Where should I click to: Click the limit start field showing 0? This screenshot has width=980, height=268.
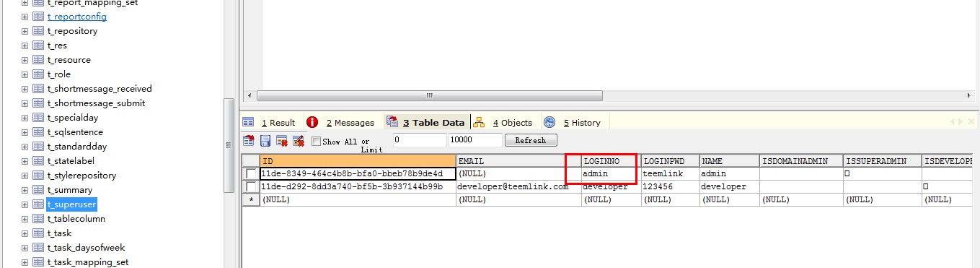[x=420, y=140]
